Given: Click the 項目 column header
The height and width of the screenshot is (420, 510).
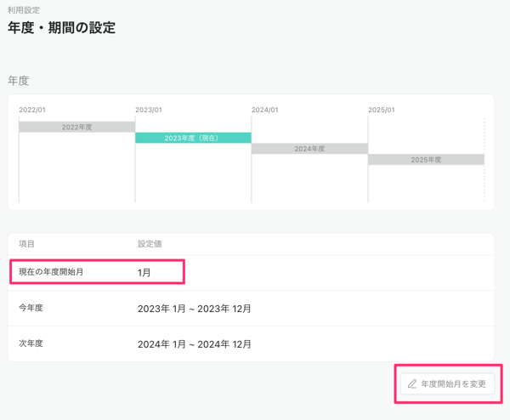Looking at the screenshot, I should 27,244.
